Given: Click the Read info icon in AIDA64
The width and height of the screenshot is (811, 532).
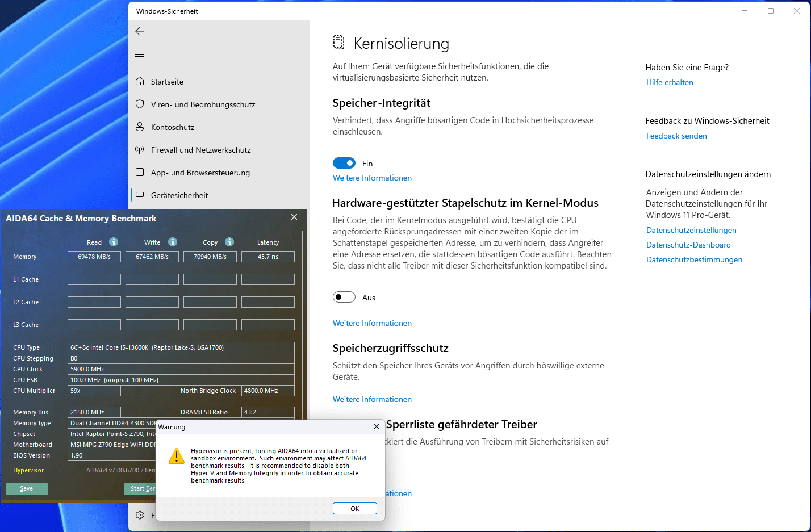Looking at the screenshot, I should pyautogui.click(x=114, y=242).
